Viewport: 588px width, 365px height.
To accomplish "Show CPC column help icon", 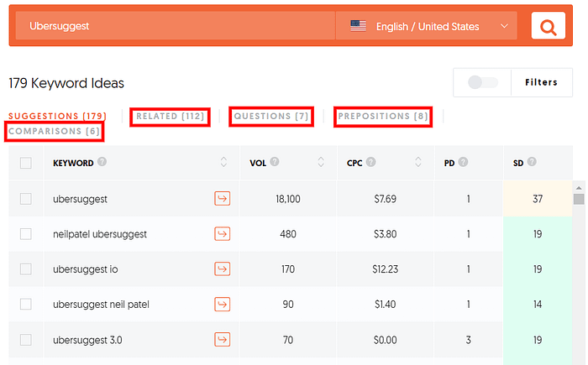I will coord(371,162).
